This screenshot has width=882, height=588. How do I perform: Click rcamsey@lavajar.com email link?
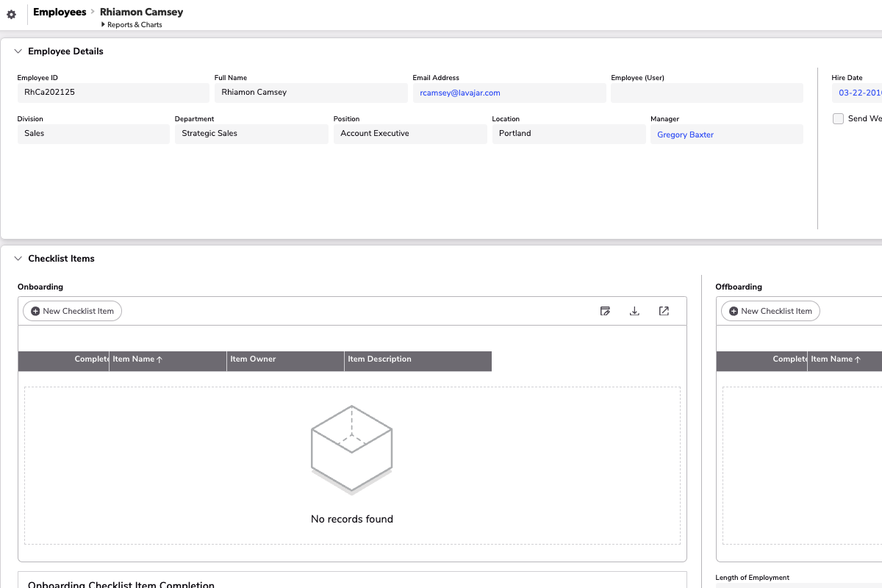click(459, 93)
